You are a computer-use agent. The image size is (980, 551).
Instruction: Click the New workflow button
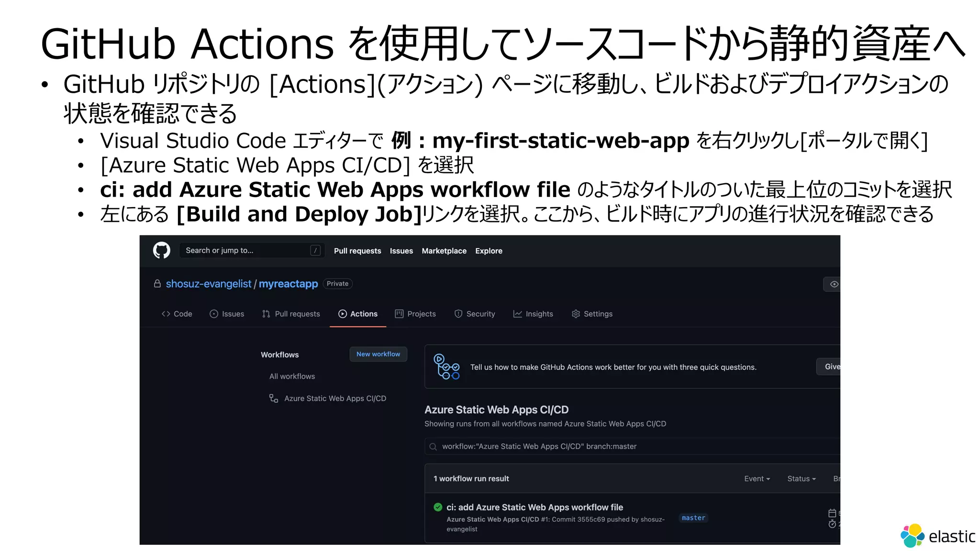[378, 354]
